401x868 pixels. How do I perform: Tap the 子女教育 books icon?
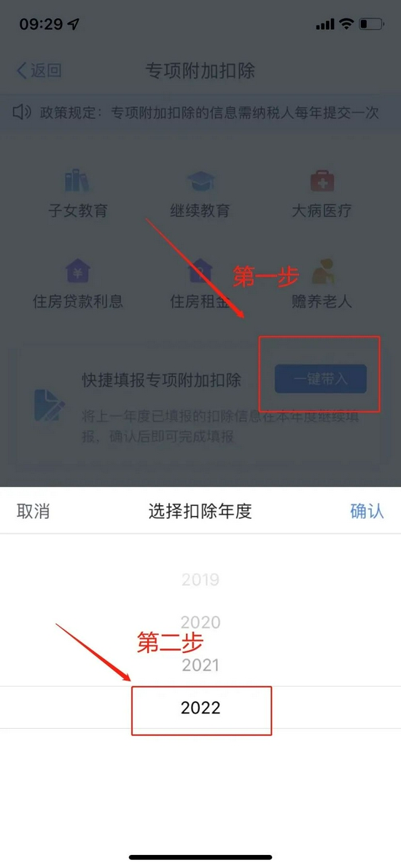77,181
